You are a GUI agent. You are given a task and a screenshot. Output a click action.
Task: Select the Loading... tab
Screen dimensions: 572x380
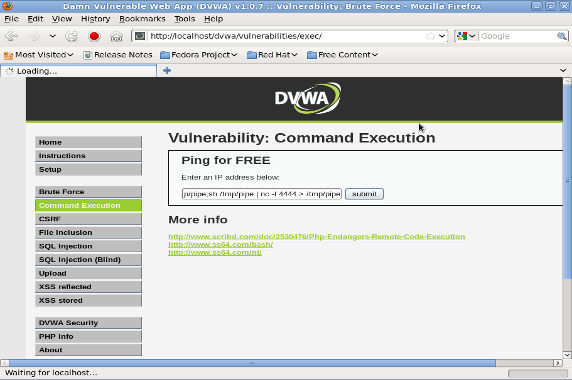click(x=78, y=71)
